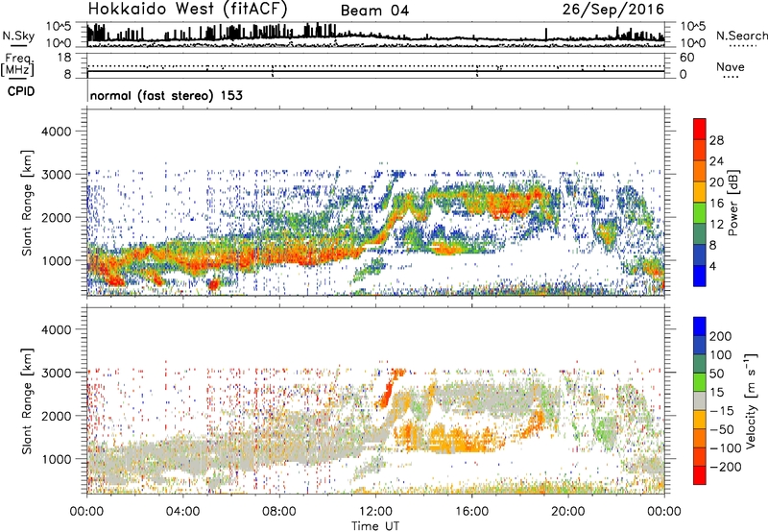
Task: Click the 'Nave' legend label
Action: click(731, 67)
